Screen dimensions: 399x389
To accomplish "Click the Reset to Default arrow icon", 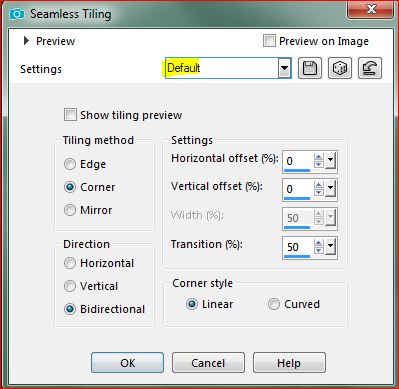I will tap(370, 68).
